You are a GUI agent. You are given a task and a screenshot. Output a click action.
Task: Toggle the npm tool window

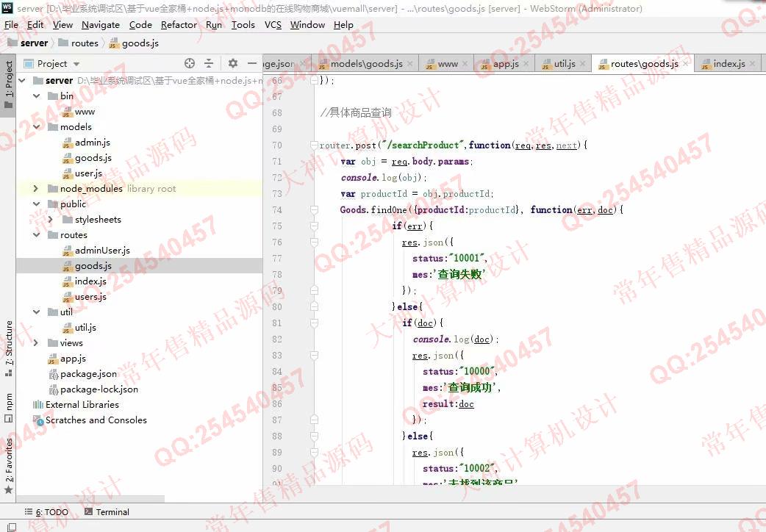pos(8,408)
